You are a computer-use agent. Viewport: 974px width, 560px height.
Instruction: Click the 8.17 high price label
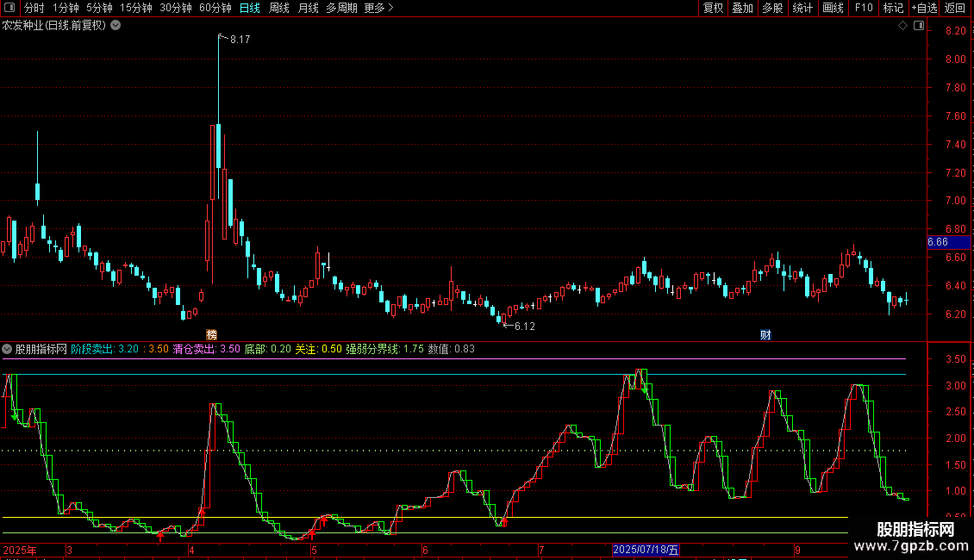pyautogui.click(x=240, y=39)
